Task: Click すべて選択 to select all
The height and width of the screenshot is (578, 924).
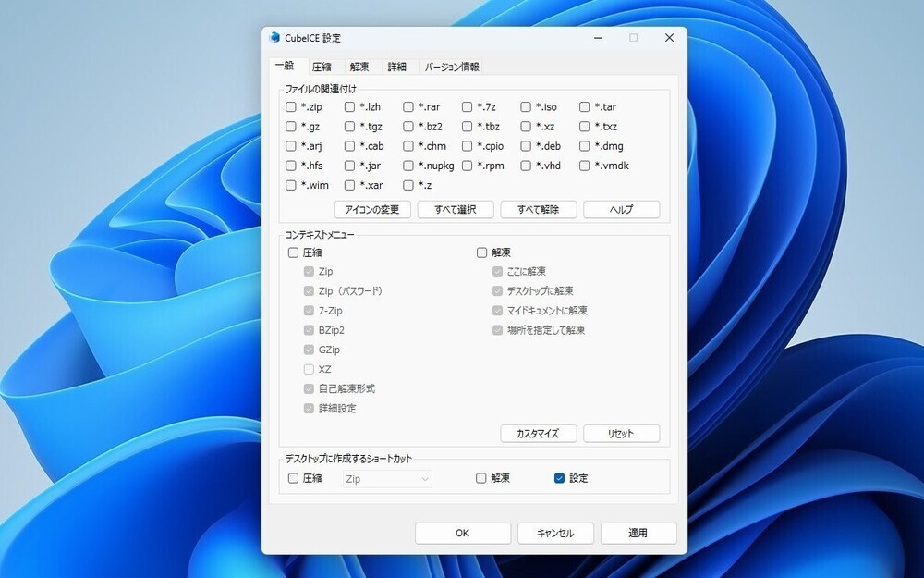Action: point(456,209)
